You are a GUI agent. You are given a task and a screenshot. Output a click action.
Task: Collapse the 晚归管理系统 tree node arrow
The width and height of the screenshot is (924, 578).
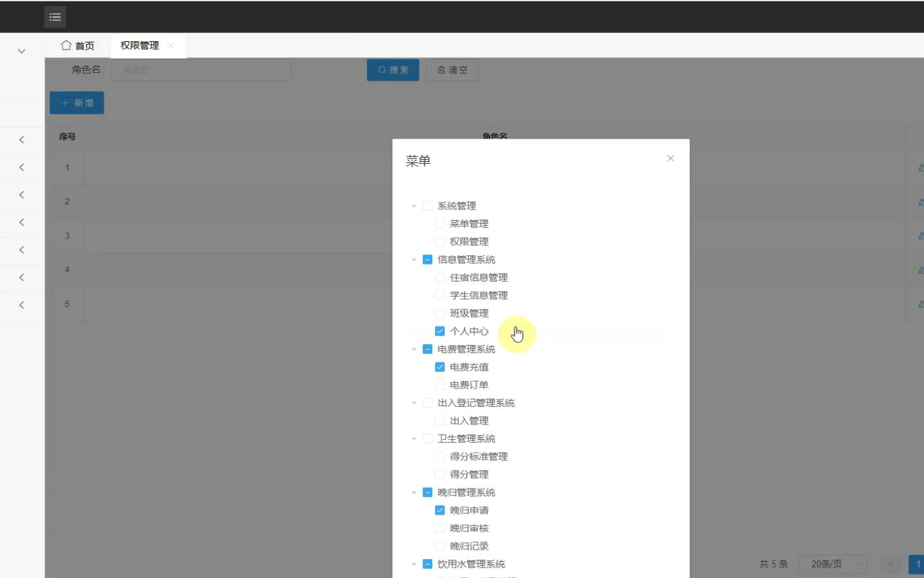414,492
